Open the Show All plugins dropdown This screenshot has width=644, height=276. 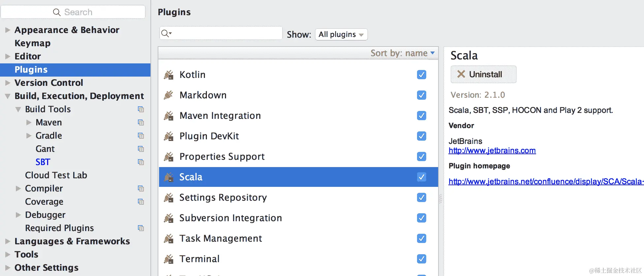[341, 34]
